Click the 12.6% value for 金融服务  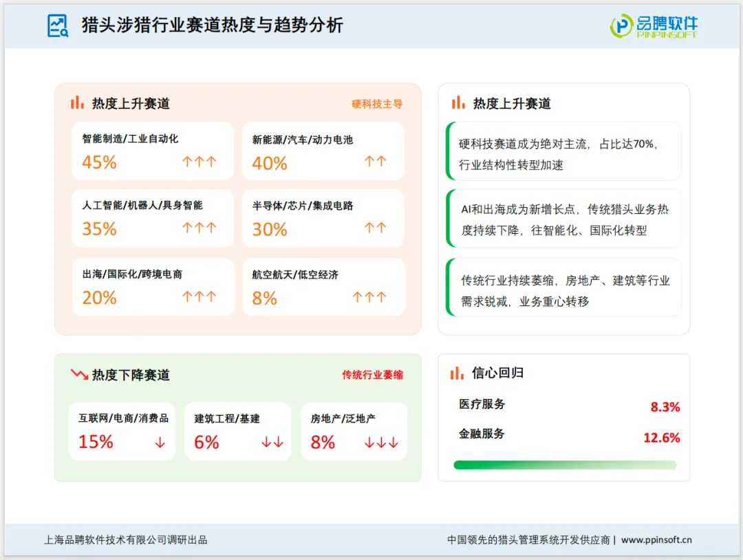662,438
